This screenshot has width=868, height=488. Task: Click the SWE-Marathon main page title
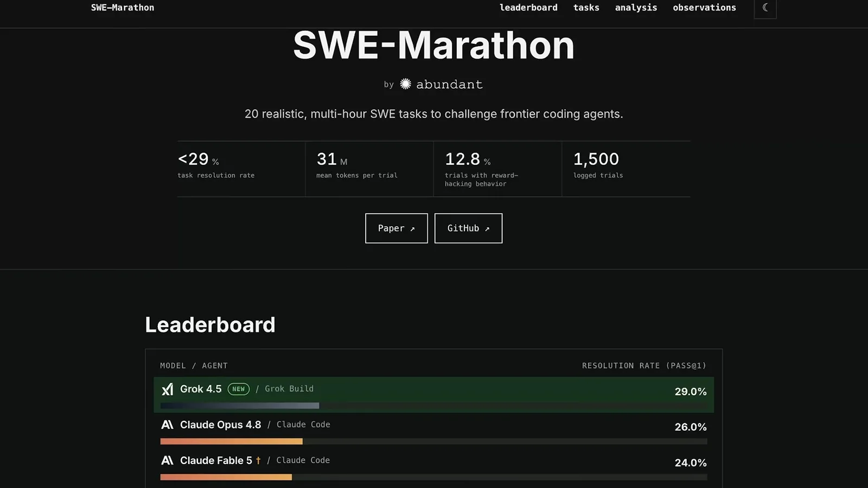pyautogui.click(x=433, y=46)
